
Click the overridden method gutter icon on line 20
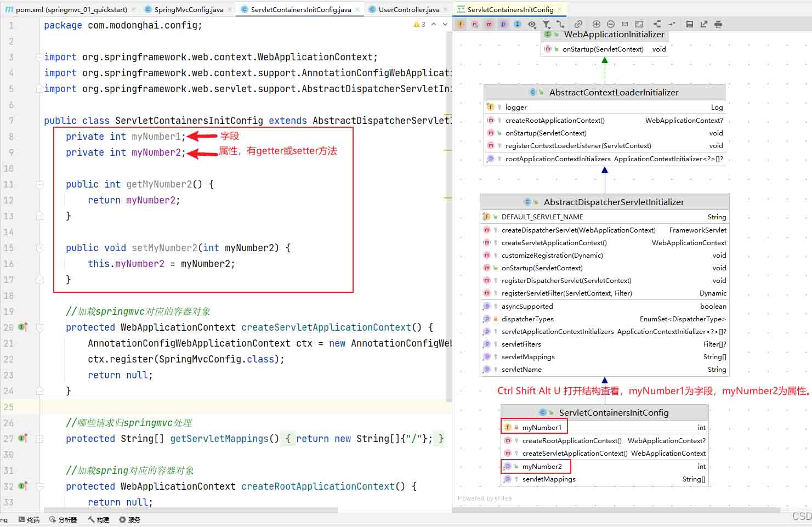point(23,327)
